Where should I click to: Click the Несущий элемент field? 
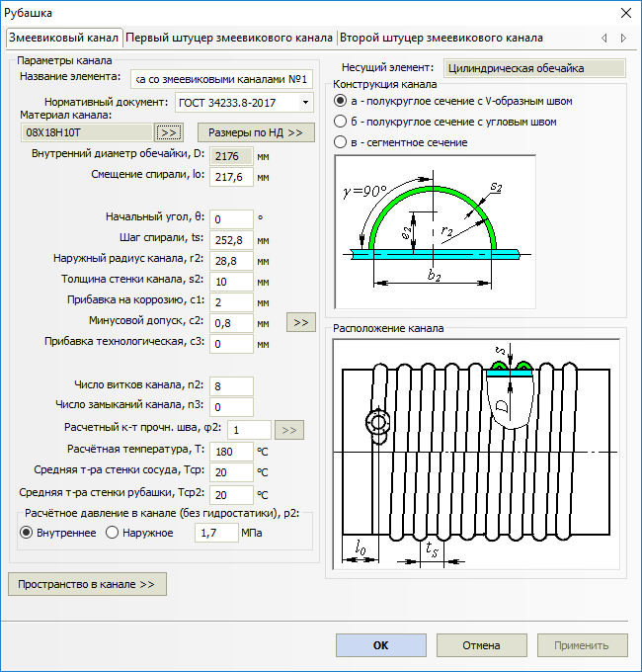(x=534, y=68)
